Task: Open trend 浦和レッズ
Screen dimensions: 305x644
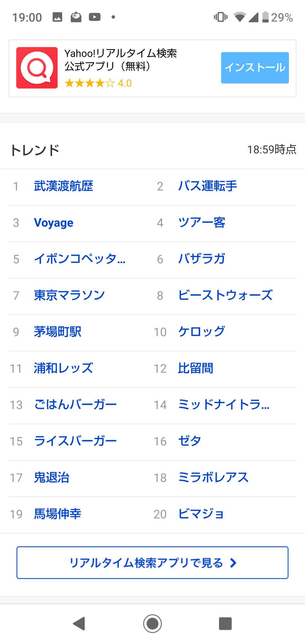Action: (x=63, y=368)
